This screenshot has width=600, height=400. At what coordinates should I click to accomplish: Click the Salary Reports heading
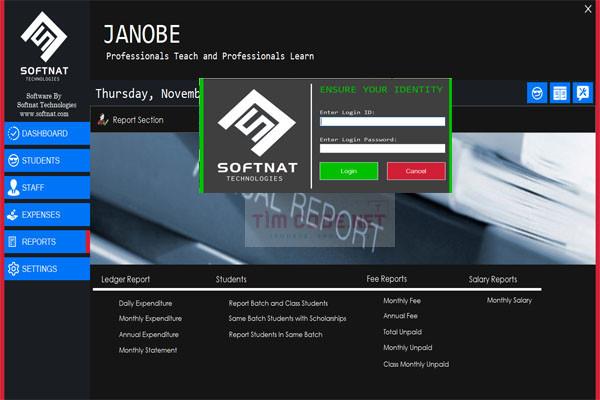pyautogui.click(x=493, y=279)
